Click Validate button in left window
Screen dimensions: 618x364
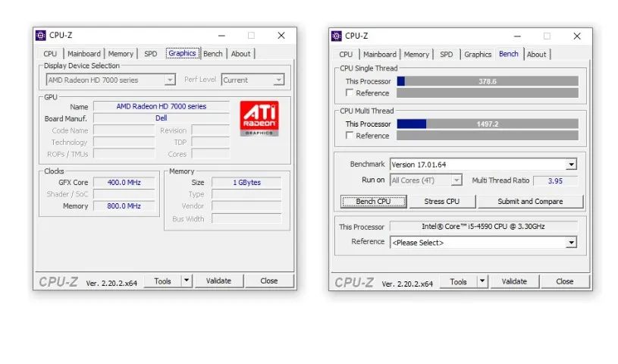pyautogui.click(x=218, y=281)
